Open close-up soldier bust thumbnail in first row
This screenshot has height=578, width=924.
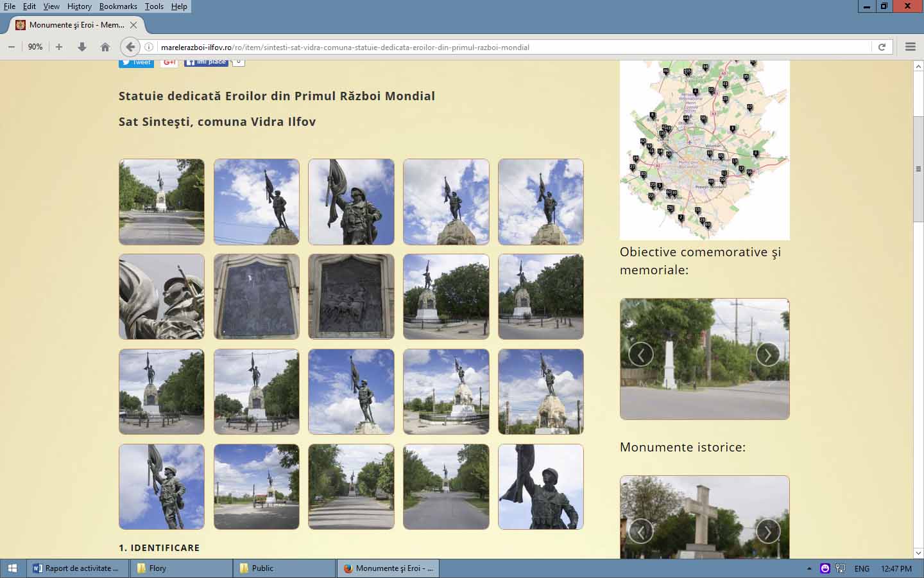coord(351,202)
